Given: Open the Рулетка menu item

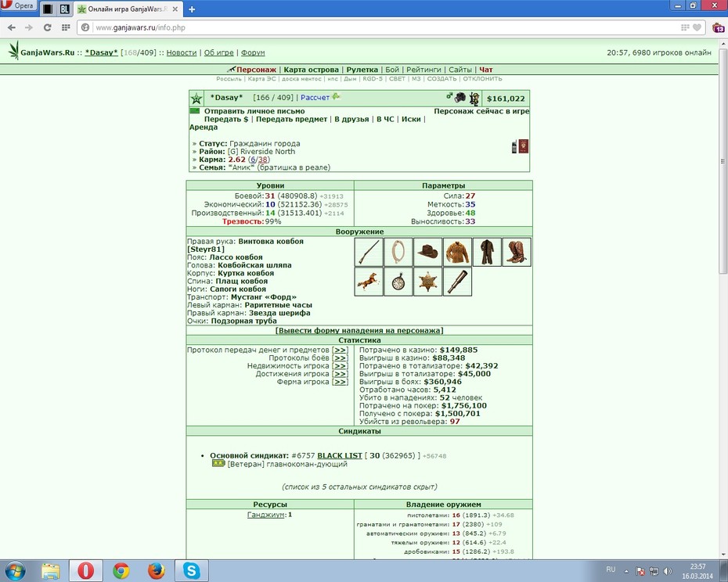Looking at the screenshot, I should click(362, 70).
